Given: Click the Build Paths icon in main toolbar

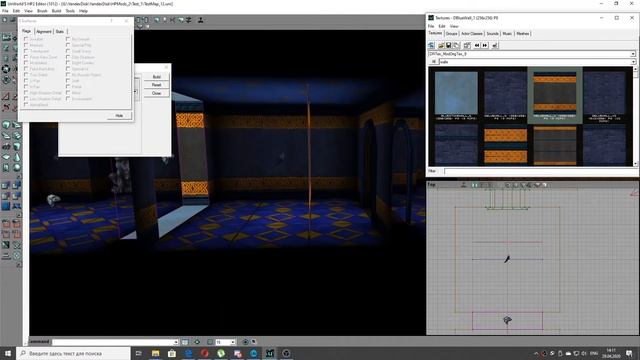Looking at the screenshot, I should click(172, 20).
